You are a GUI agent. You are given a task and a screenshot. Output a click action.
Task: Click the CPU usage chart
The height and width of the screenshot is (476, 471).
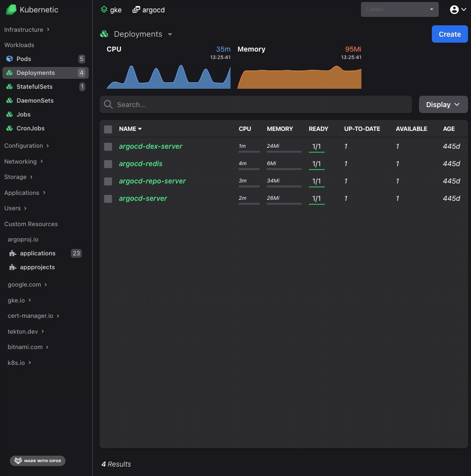(169, 76)
